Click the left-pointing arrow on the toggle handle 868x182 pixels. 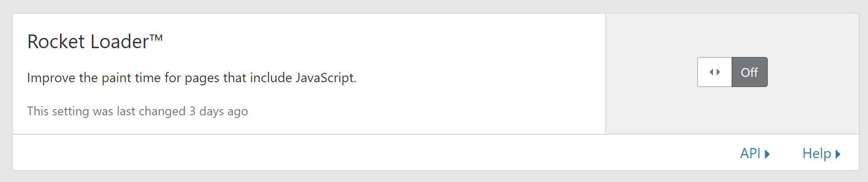pyautogui.click(x=711, y=72)
